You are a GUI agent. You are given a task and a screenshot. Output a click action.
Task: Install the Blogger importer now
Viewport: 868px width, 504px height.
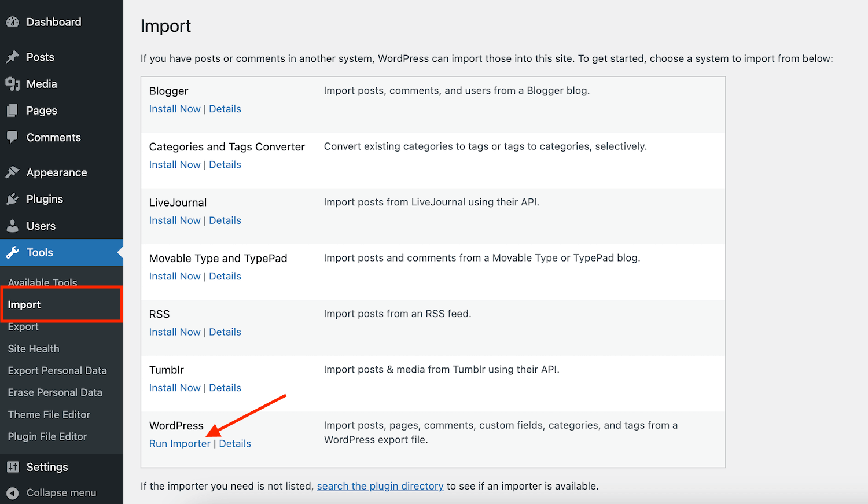(175, 109)
